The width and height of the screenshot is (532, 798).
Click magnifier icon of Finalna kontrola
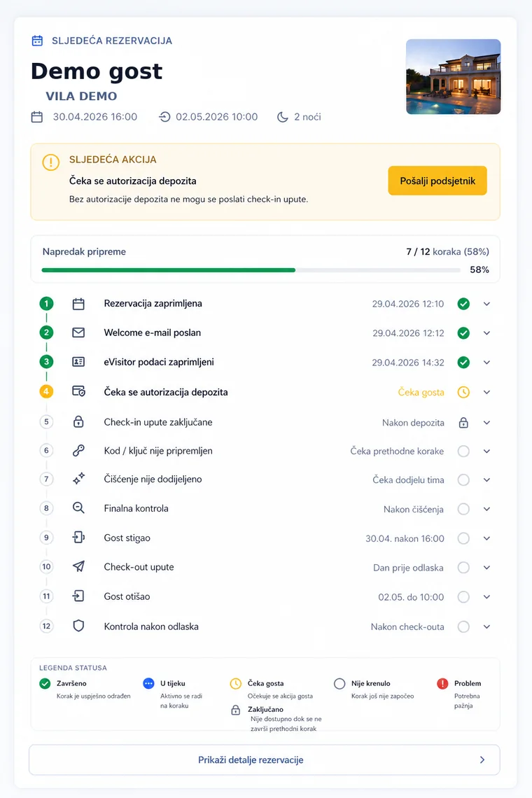click(x=78, y=508)
